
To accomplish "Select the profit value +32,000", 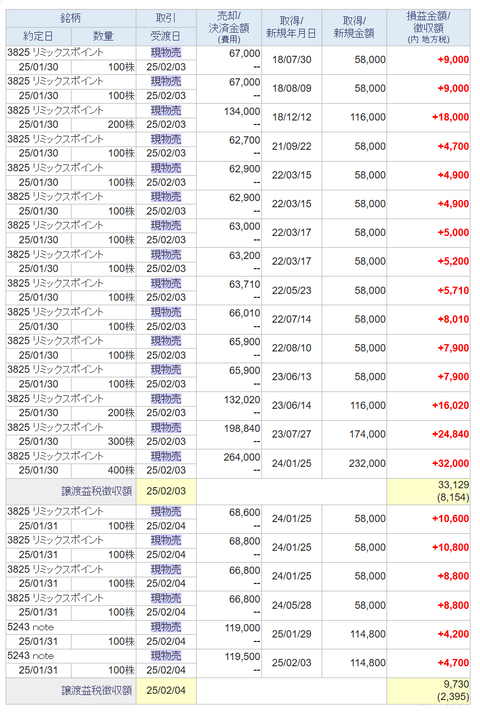I will point(450,463).
